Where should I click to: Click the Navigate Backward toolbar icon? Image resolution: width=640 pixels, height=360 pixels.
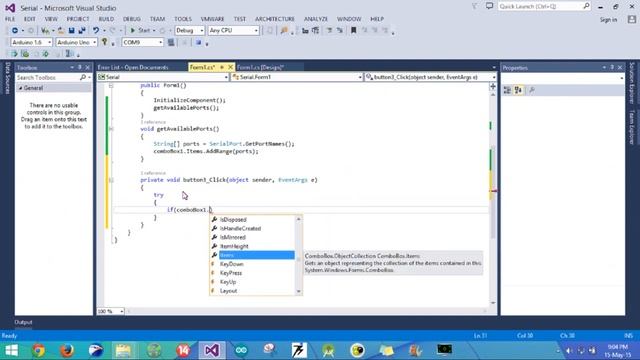coord(15,31)
